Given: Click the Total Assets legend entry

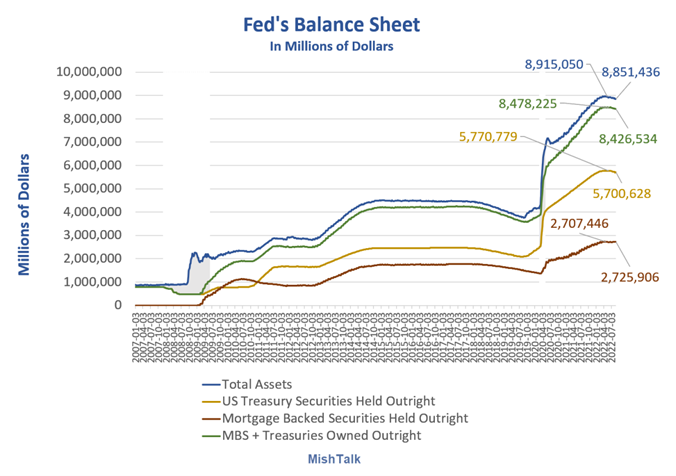Looking at the screenshot, I should 247,384.
